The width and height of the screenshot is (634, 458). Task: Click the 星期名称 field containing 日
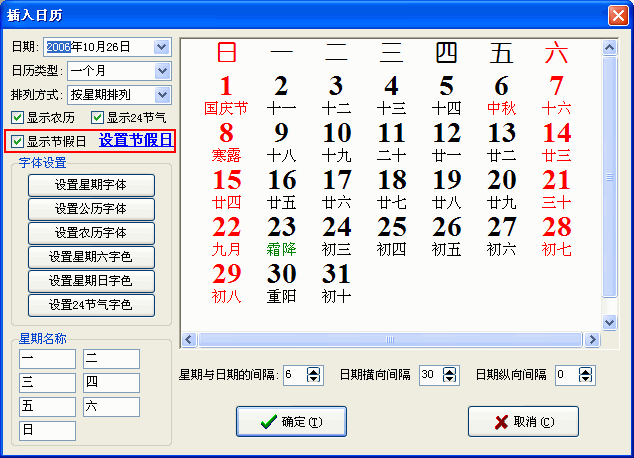coord(47,431)
